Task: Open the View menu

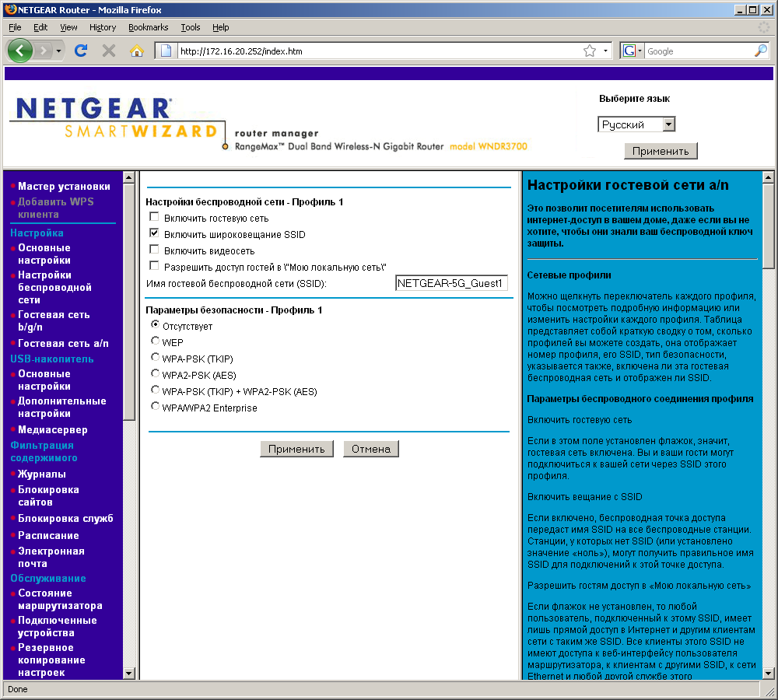Action: [68, 27]
